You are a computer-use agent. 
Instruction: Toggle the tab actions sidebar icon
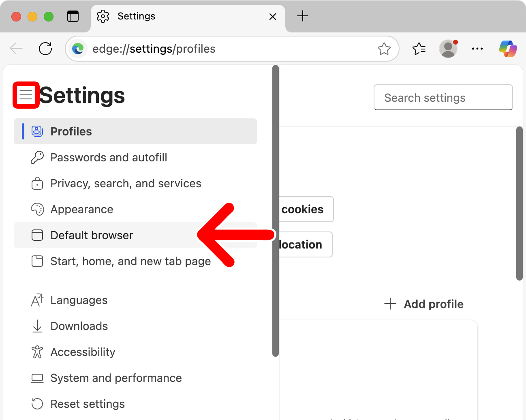coord(73,16)
